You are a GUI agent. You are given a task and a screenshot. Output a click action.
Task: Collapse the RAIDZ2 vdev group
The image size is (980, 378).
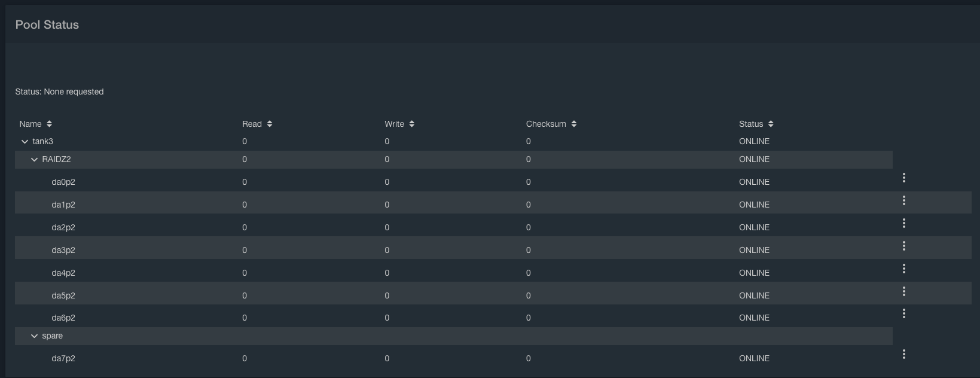coord(34,160)
